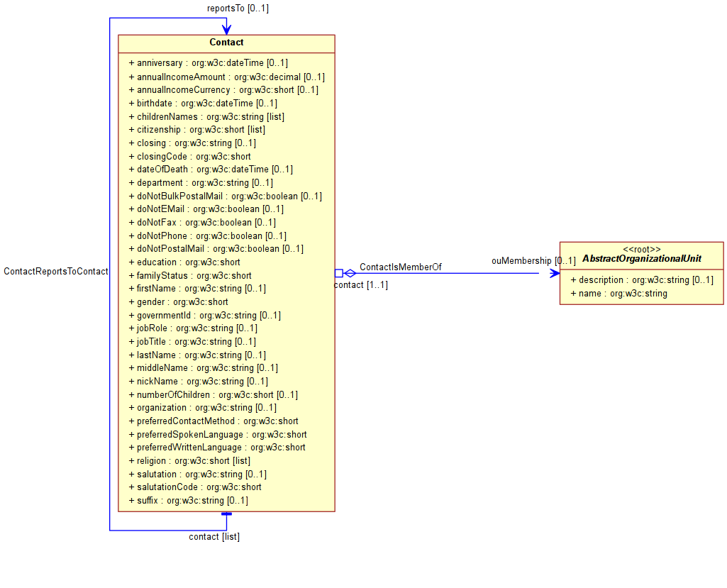This screenshot has height=588, width=727.
Task: Click the middleName attribute
Action: tap(204, 368)
